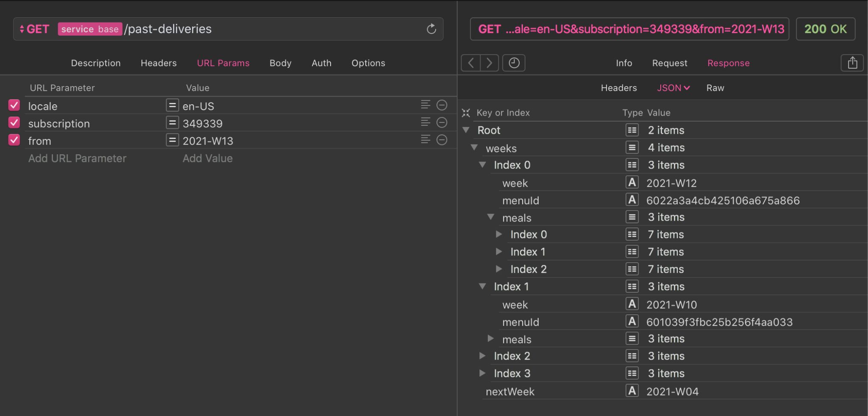The width and height of the screenshot is (868, 416).
Task: Click the array type icon of first meals row
Action: (632, 217)
